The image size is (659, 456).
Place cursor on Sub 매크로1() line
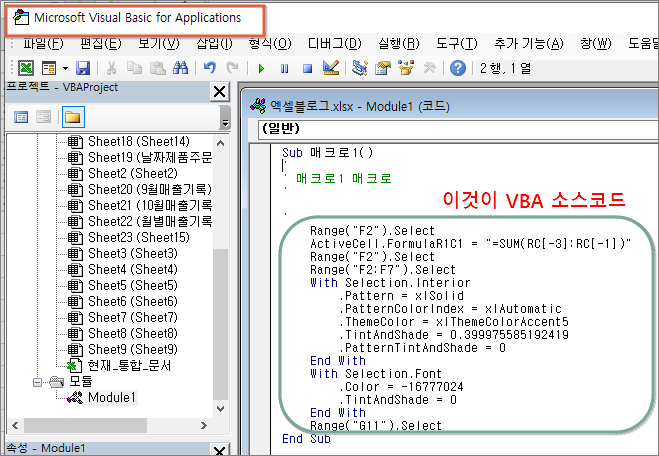point(327,152)
